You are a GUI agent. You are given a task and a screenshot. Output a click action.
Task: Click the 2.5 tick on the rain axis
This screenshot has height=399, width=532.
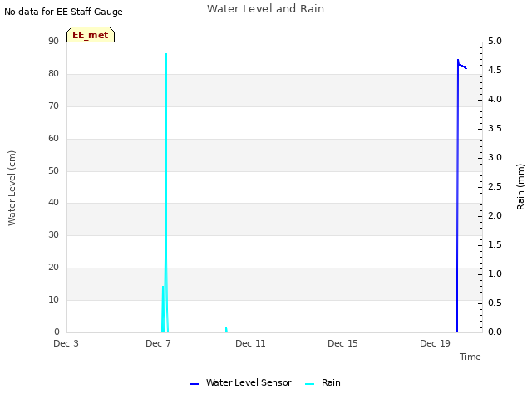coord(495,186)
